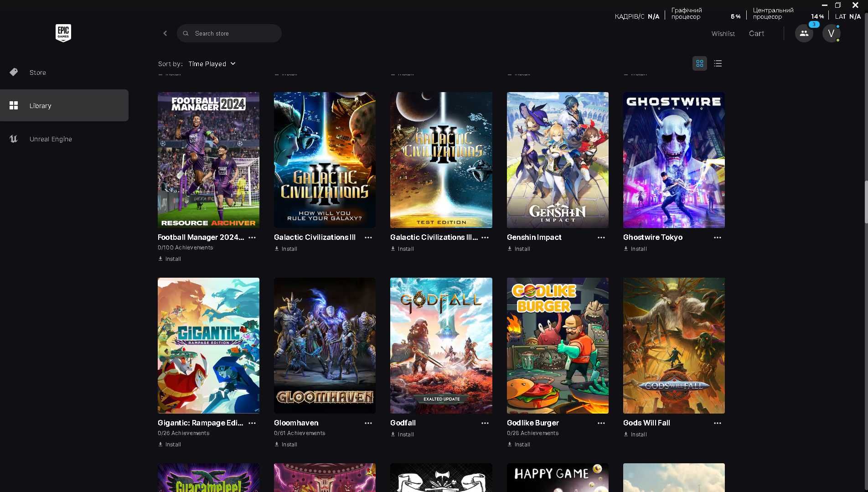This screenshot has width=868, height=492.
Task: Open the Ghostwire Tokyo cover art
Action: tap(674, 160)
